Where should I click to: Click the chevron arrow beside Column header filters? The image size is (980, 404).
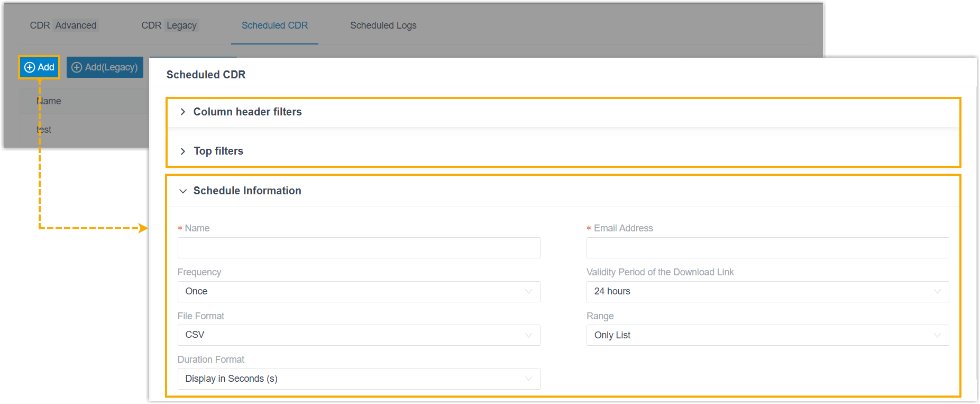pos(182,112)
